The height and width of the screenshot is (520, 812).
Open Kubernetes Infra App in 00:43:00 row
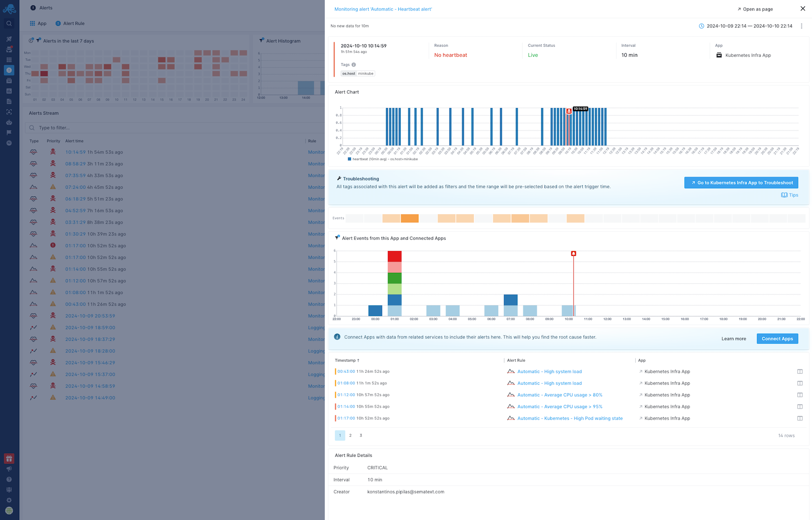tap(667, 371)
